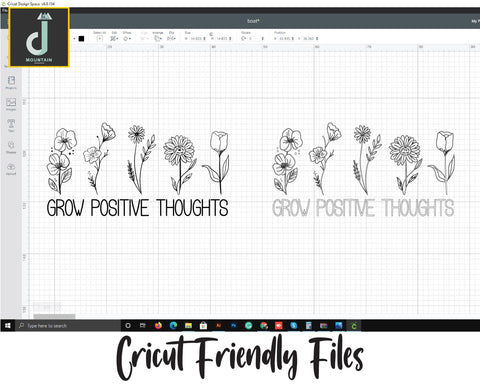The height and width of the screenshot is (384, 480).
Task: Open the Projects panel in the sidebar
Action: pos(11,82)
